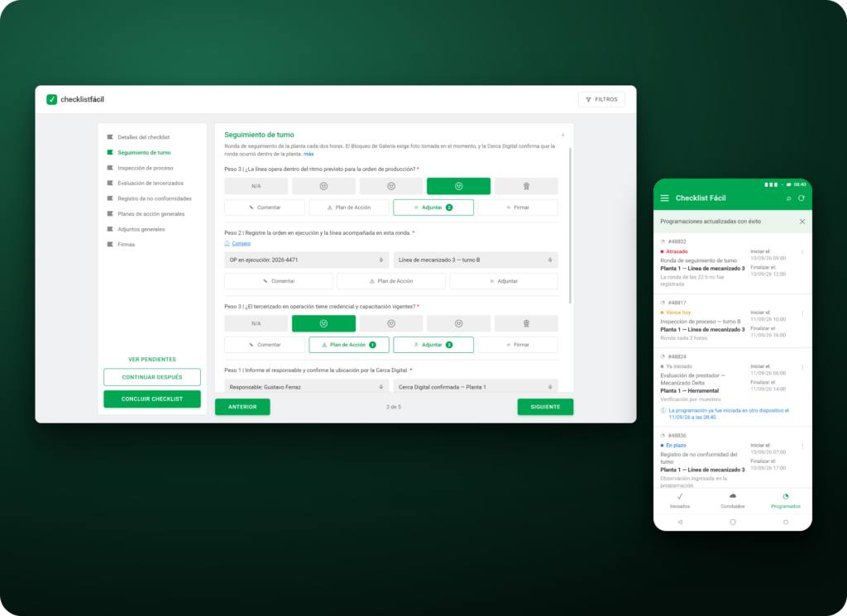Open three-dot menu for schedule #48836
The height and width of the screenshot is (616, 847).
tap(802, 446)
